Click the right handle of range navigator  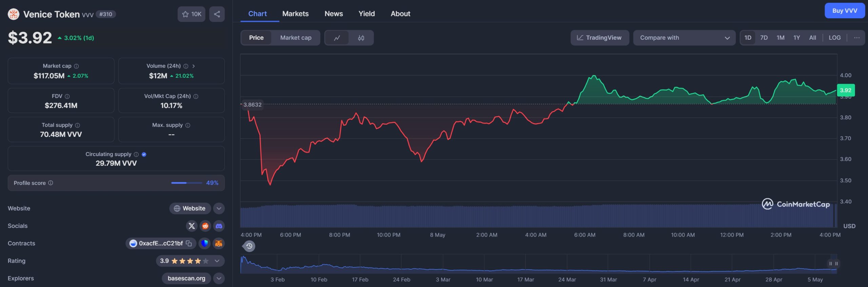[836, 264]
